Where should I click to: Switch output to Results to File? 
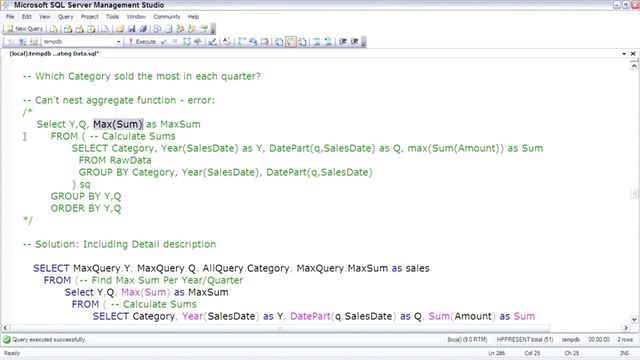tap(302, 42)
